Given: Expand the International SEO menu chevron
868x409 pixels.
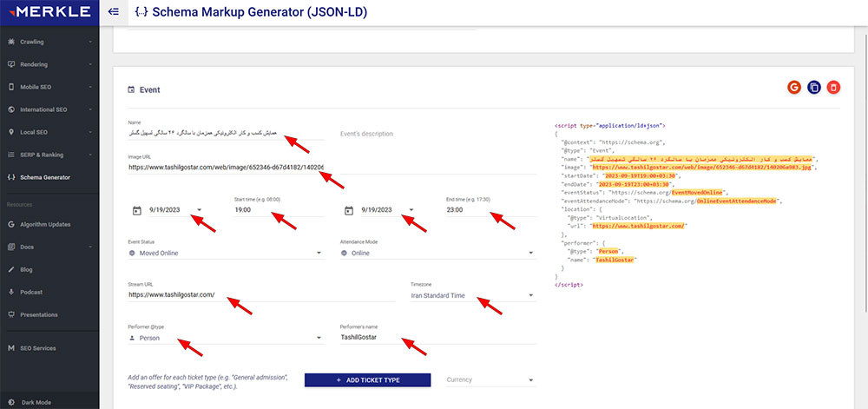Looking at the screenshot, I should [x=89, y=109].
